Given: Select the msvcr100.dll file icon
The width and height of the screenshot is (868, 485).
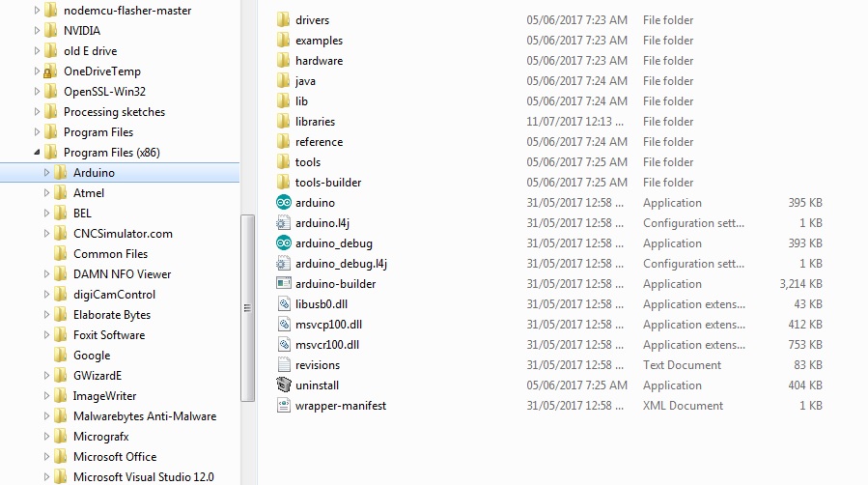Looking at the screenshot, I should (x=284, y=344).
